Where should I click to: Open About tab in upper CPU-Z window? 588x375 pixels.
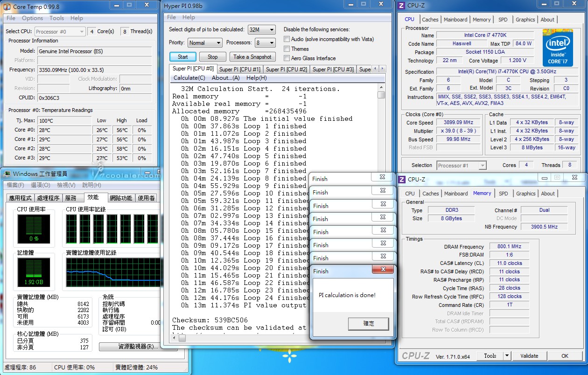pyautogui.click(x=547, y=20)
